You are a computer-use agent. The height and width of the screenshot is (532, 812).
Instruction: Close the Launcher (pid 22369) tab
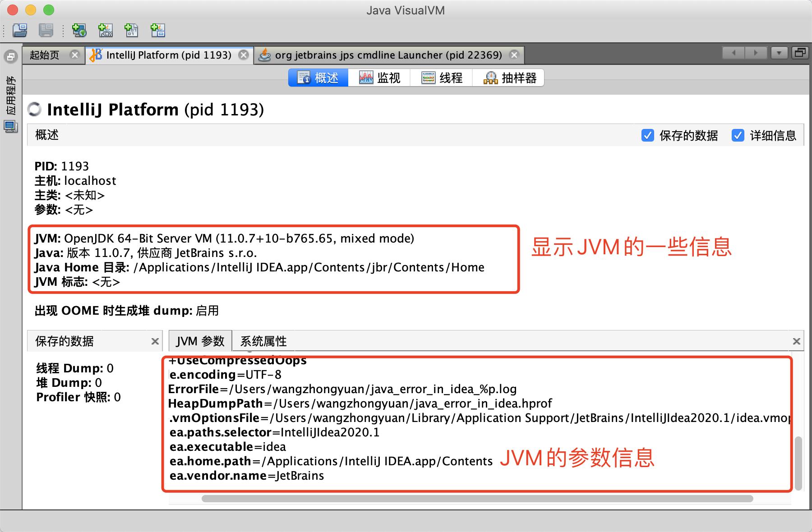[x=514, y=55]
